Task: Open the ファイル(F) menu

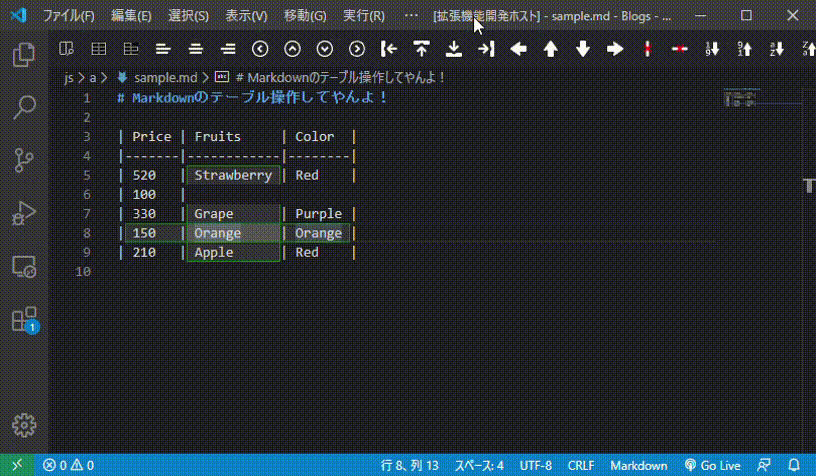Action: (x=69, y=16)
